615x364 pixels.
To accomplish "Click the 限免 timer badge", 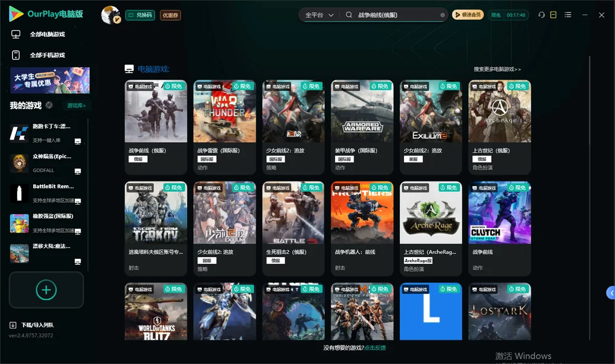I will pos(508,15).
